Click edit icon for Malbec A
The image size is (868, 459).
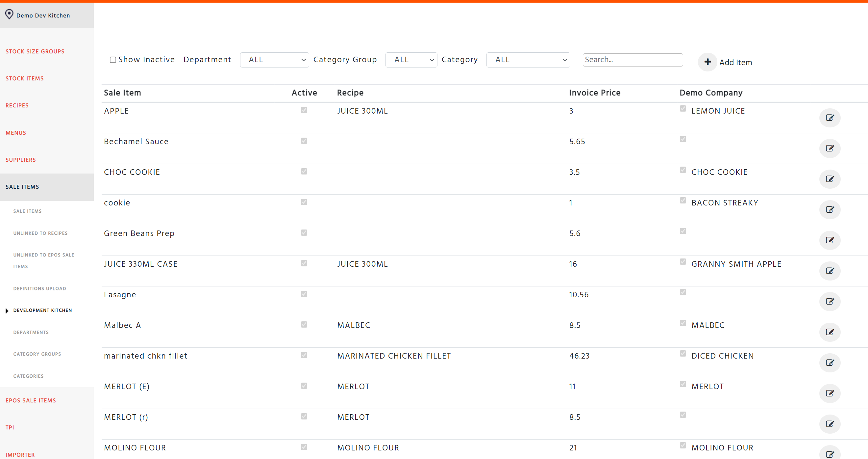pyautogui.click(x=830, y=332)
